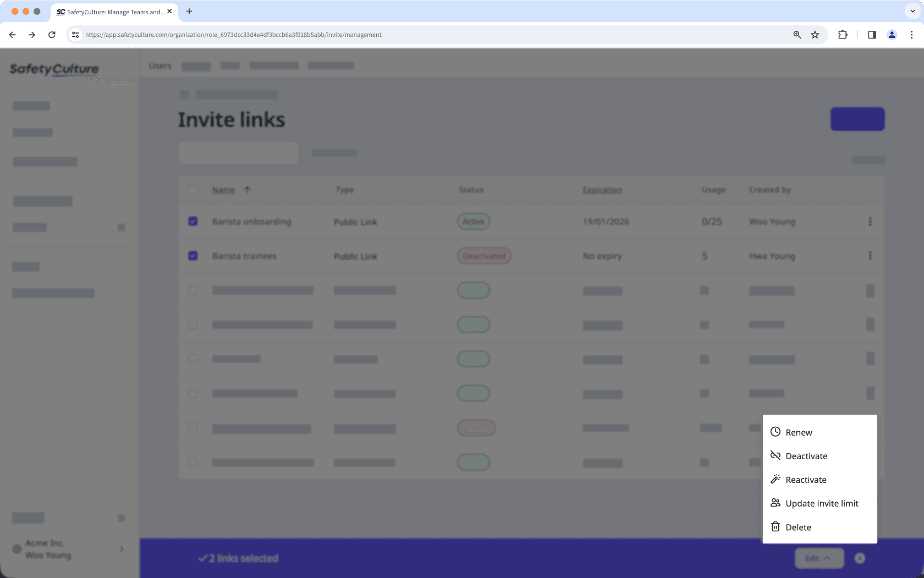This screenshot has height=578, width=924.
Task: Click the Reactivate wand icon
Action: (776, 479)
